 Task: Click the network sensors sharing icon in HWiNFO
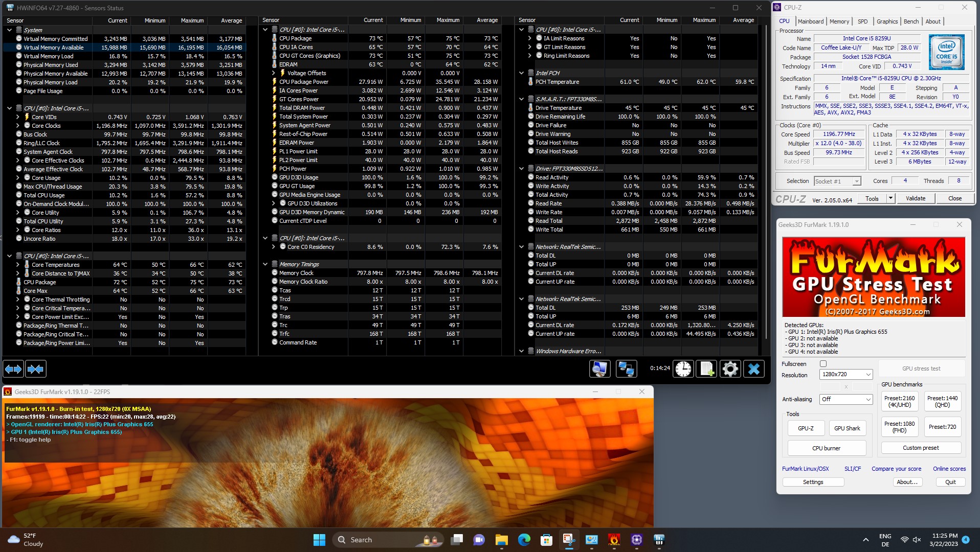click(626, 369)
